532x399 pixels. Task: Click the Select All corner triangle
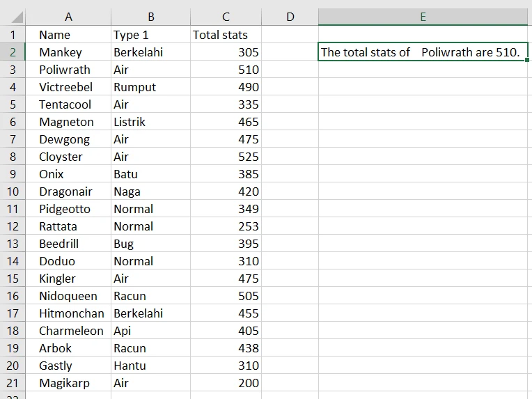17,17
